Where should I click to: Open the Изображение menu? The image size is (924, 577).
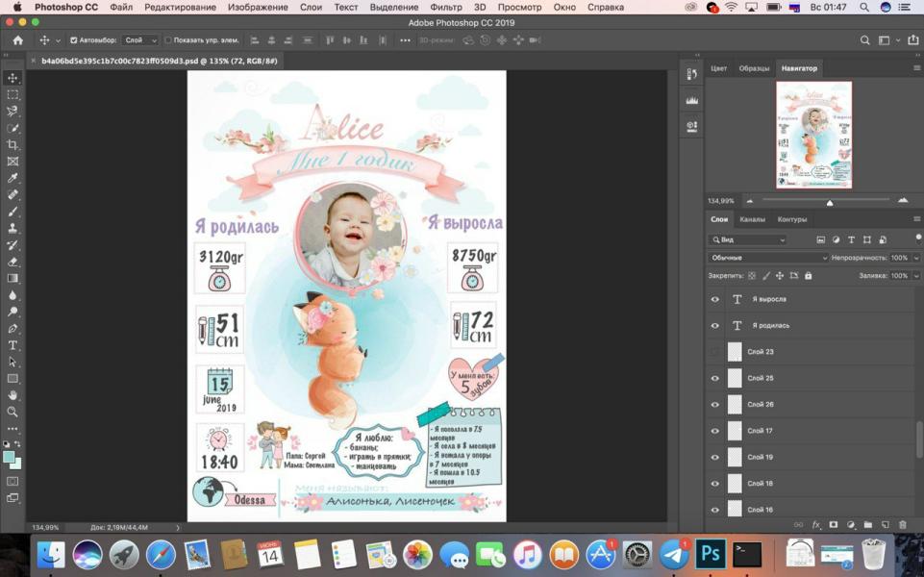tap(258, 7)
